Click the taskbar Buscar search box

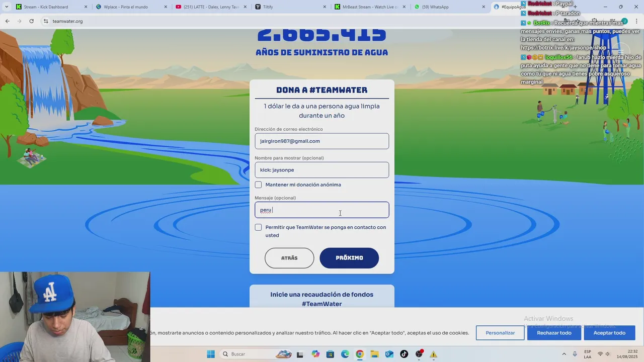(257, 354)
